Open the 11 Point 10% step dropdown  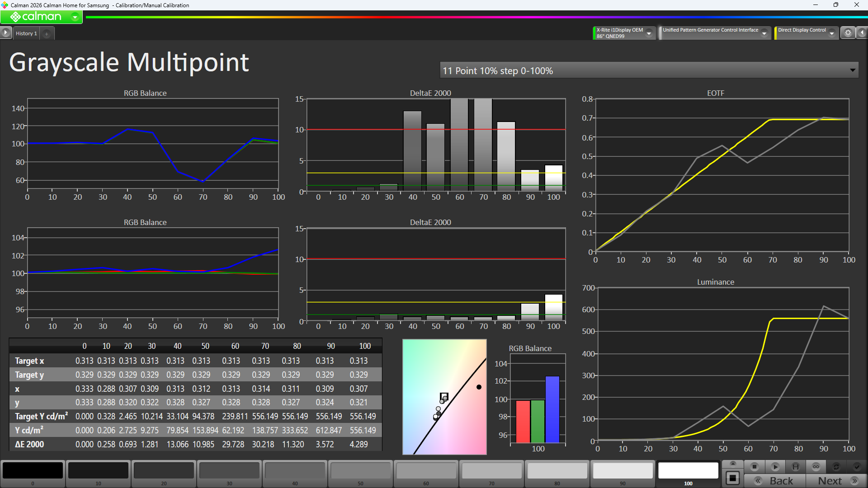649,70
